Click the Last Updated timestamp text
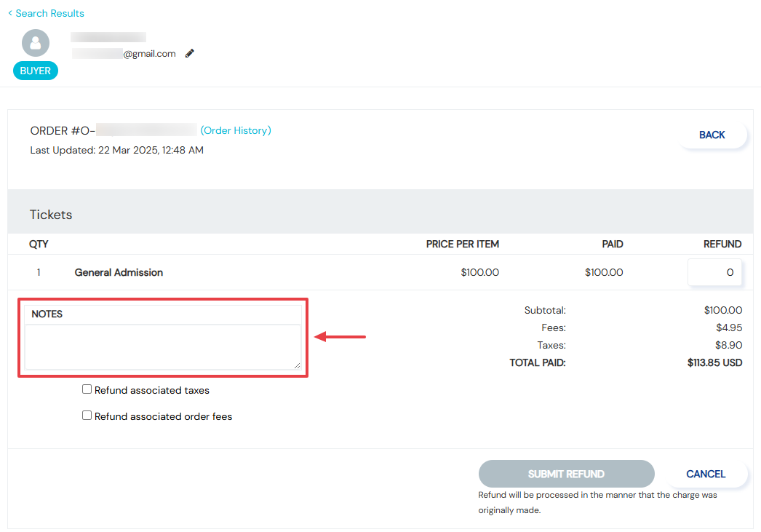761x532 pixels. [x=117, y=150]
